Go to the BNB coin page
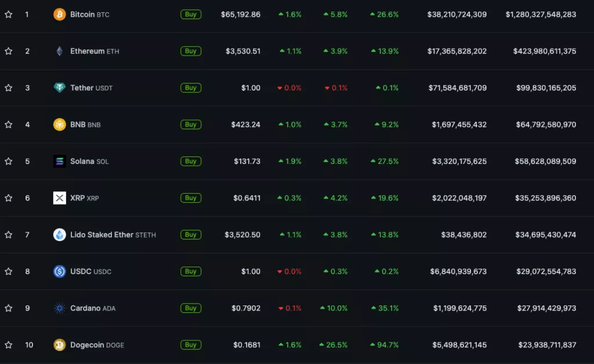Viewport: 594px width, 364px height. (85, 125)
